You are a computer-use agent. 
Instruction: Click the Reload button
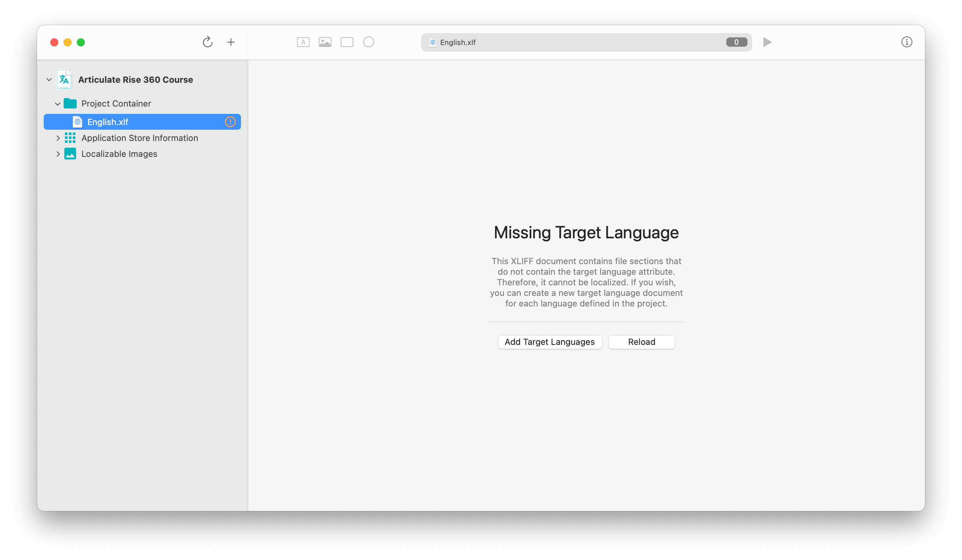coord(641,342)
